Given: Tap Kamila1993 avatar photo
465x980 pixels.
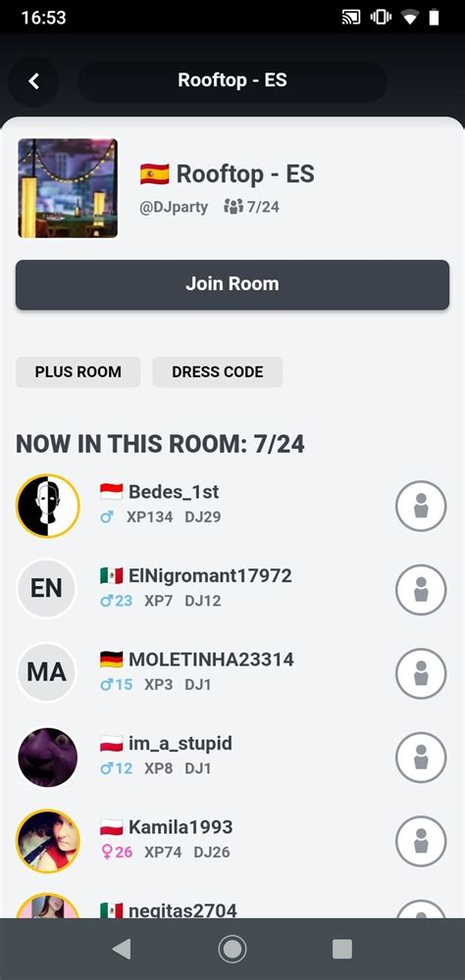Looking at the screenshot, I should click(47, 841).
